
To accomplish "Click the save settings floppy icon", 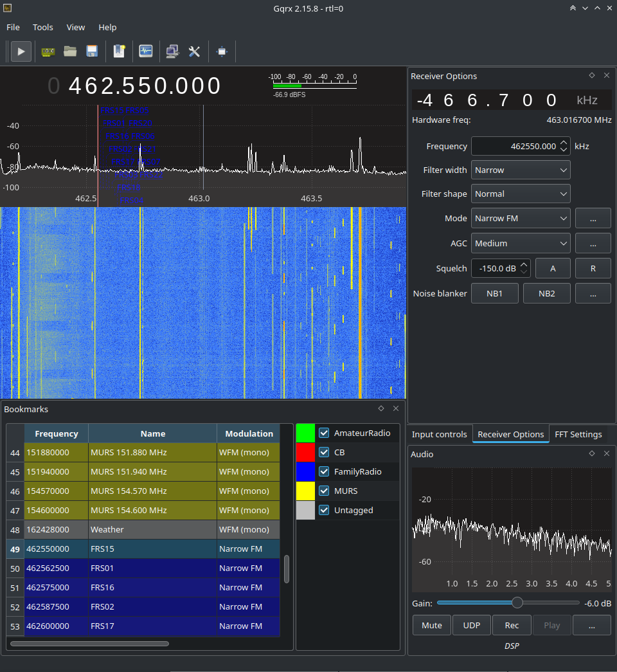I will pyautogui.click(x=92, y=51).
